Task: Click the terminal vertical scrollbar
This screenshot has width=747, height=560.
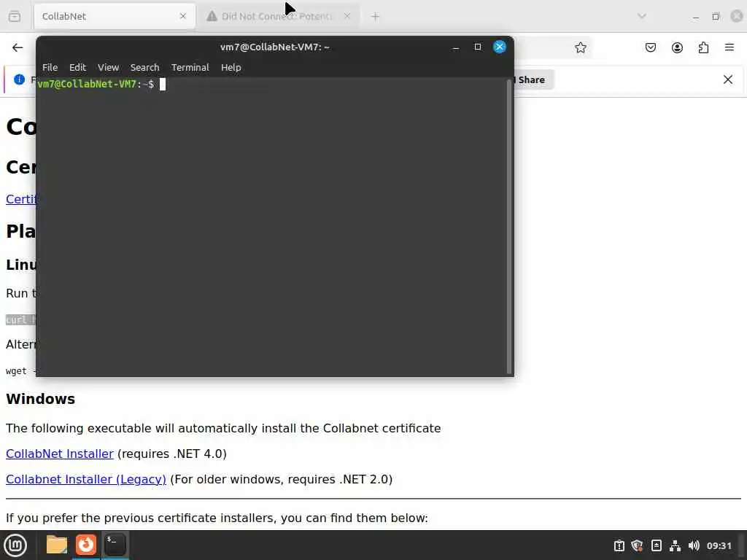Action: [508, 226]
